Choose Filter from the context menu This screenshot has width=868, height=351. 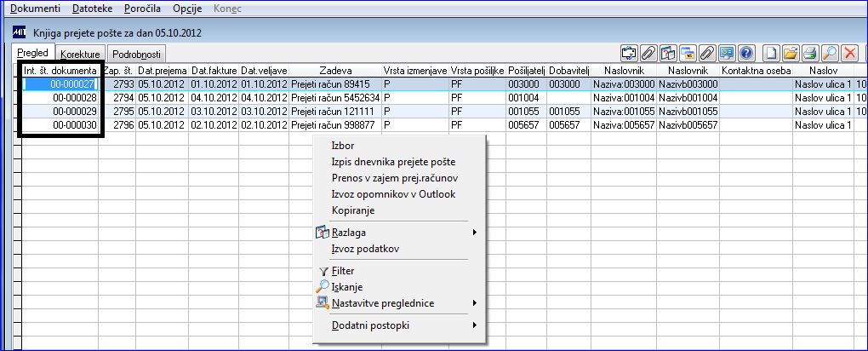pyautogui.click(x=343, y=271)
